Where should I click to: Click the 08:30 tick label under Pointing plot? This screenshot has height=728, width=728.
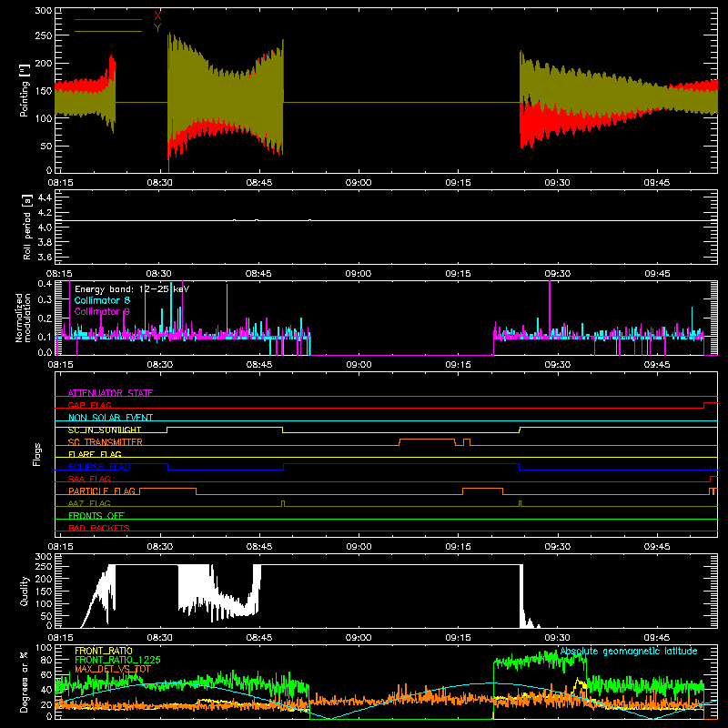click(x=160, y=183)
